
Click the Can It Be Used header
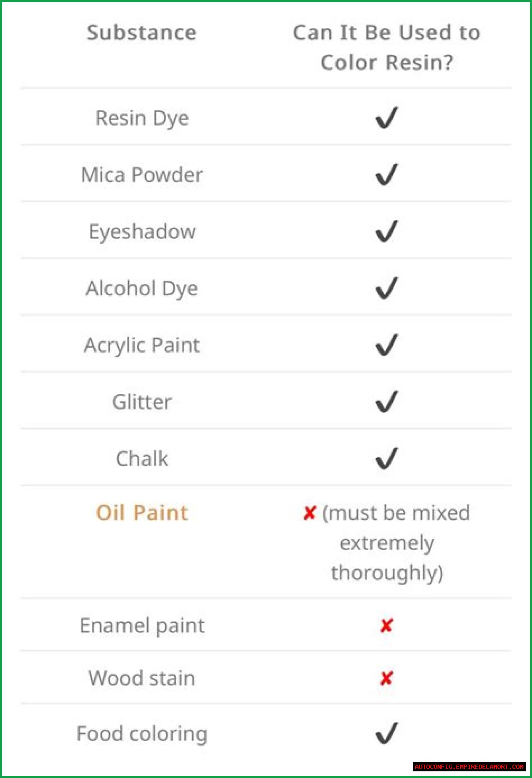coord(387,47)
